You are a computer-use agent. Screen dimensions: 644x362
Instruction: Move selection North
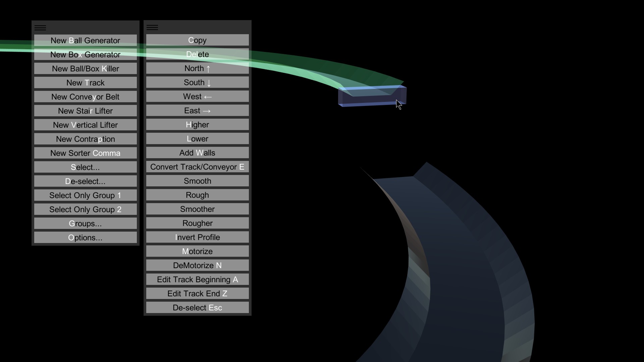tap(198, 68)
